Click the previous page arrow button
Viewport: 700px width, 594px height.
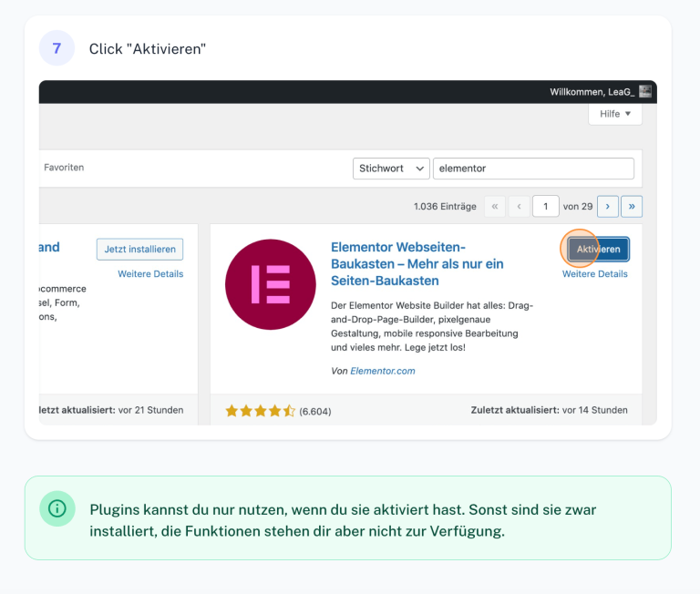(519, 207)
